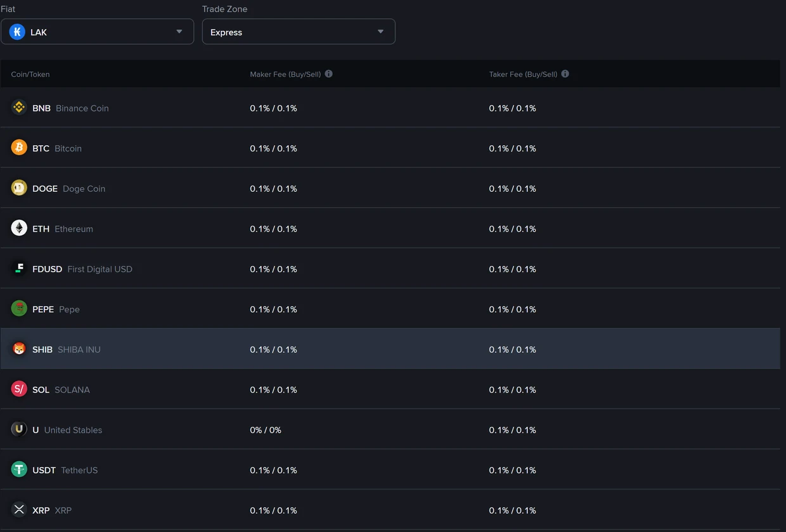This screenshot has height=532, width=786.
Task: Click the Maker Fee info icon
Action: tap(328, 74)
